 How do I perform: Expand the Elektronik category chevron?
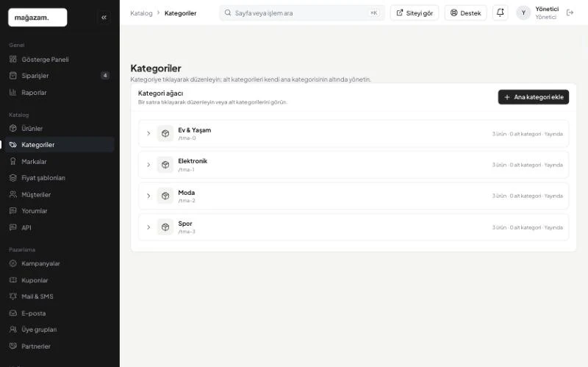coord(148,165)
